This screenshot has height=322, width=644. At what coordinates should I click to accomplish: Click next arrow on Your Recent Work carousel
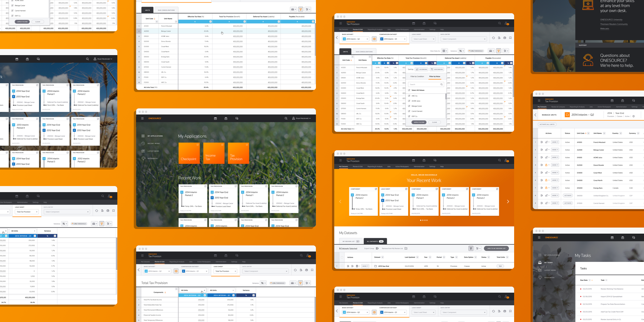click(x=508, y=201)
